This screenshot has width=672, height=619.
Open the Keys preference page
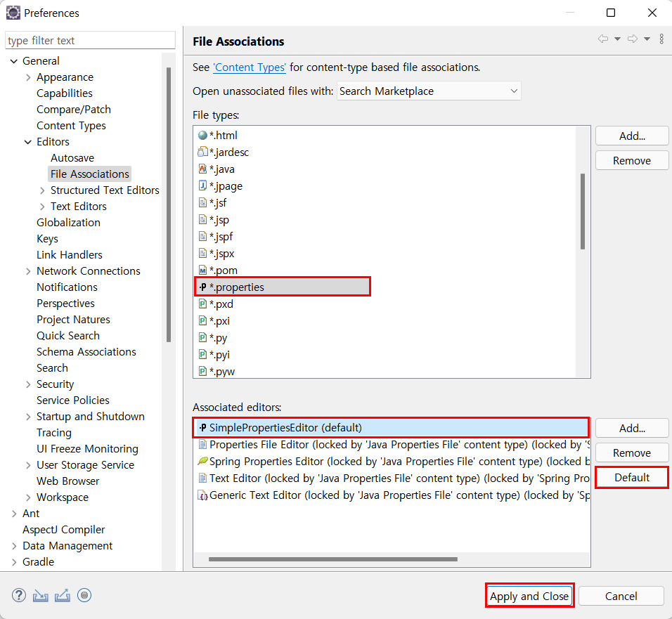47,239
